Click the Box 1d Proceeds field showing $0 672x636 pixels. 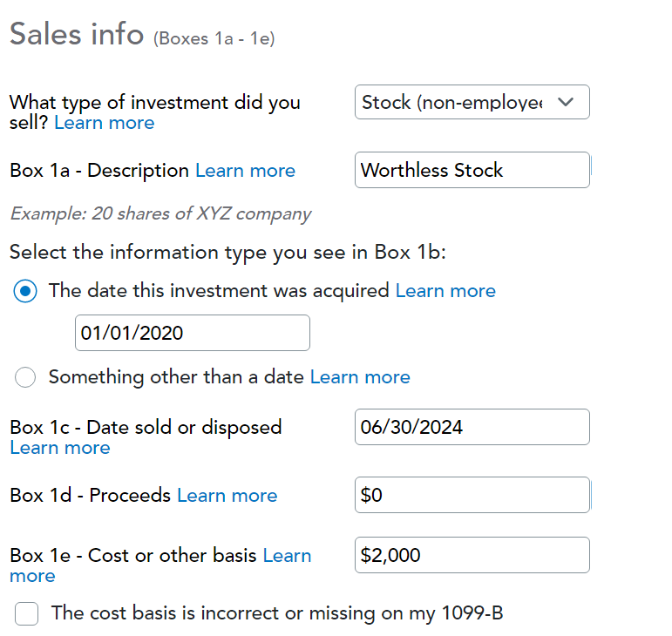pos(472,495)
